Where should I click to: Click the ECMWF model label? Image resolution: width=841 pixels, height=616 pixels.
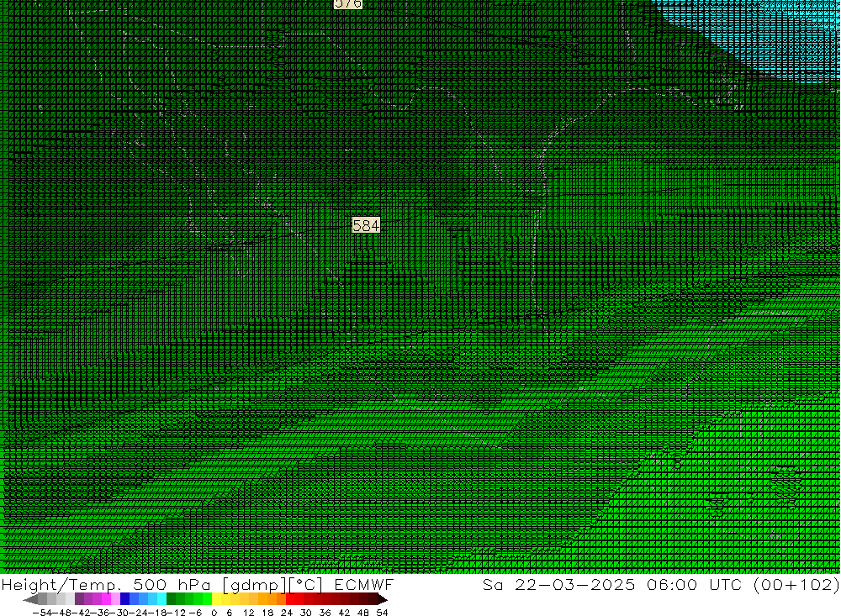pyautogui.click(x=364, y=584)
